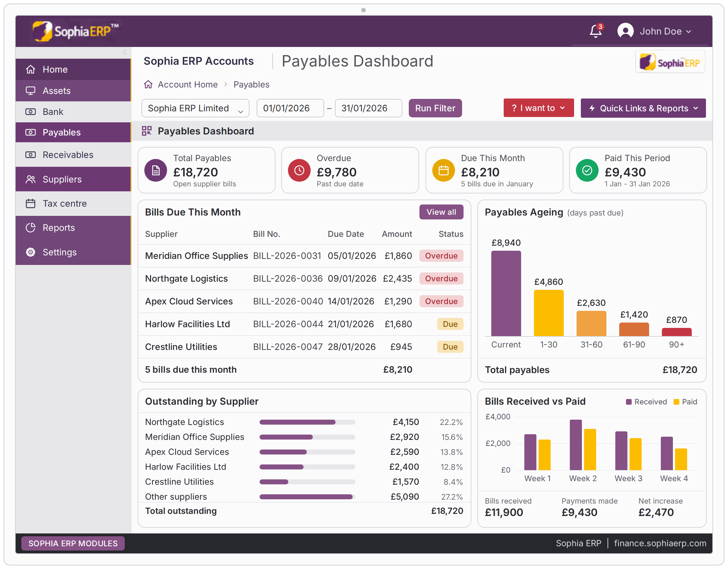Go to Home in the sidebar
This screenshot has width=728, height=569.
coord(73,69)
